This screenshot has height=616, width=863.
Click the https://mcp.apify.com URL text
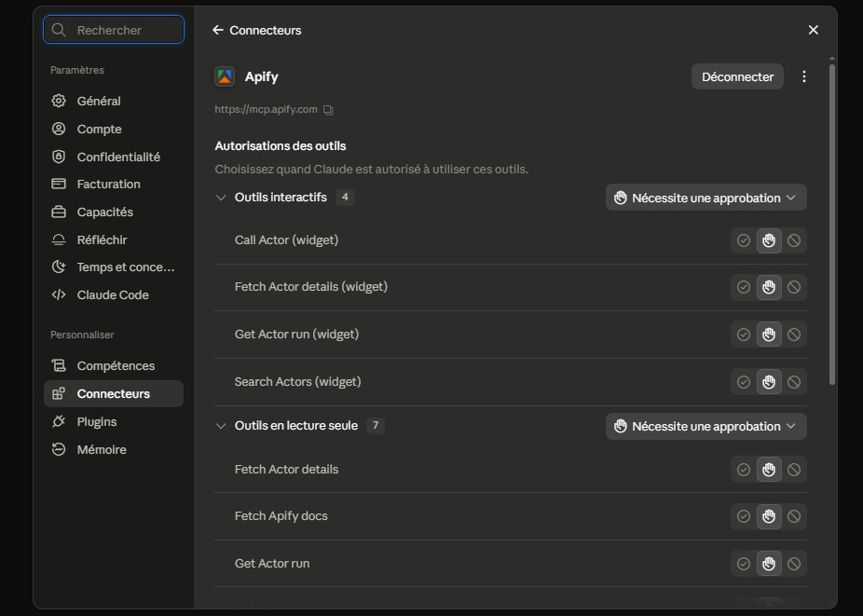(266, 110)
